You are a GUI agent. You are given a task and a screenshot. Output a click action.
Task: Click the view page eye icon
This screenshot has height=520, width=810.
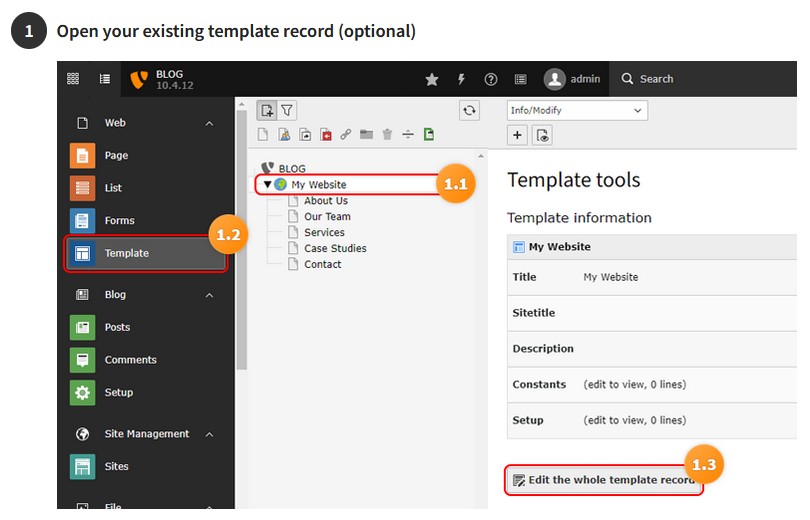pos(542,136)
